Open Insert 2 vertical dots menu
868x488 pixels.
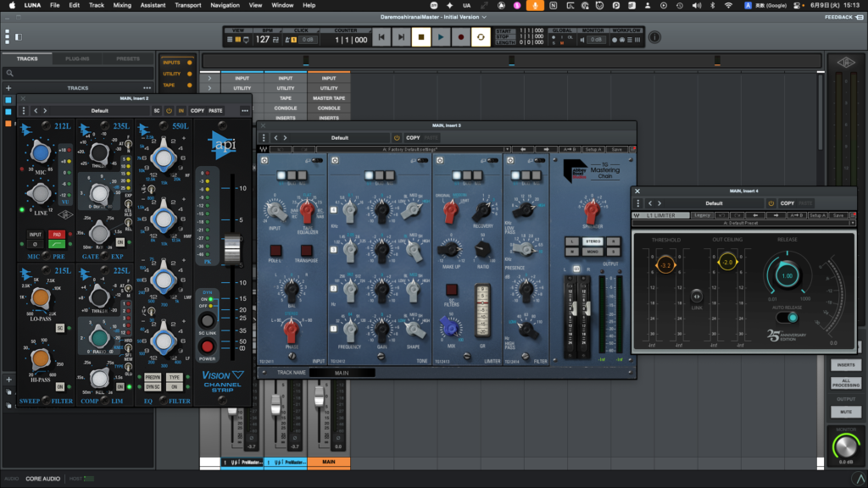click(x=23, y=111)
